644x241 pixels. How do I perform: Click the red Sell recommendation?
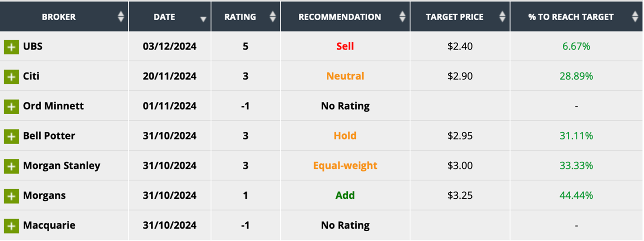pyautogui.click(x=345, y=46)
